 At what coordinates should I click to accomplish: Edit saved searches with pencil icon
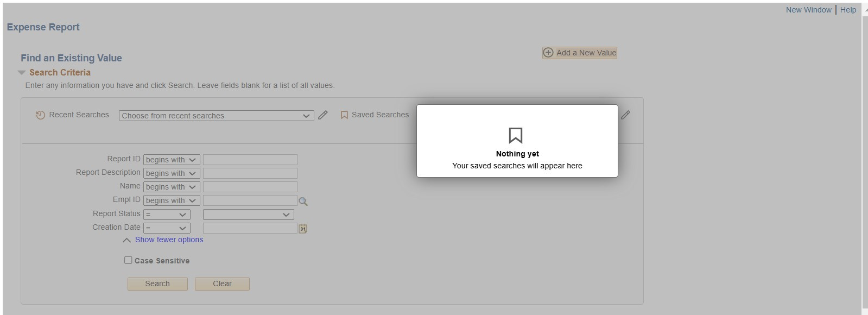[x=625, y=115]
